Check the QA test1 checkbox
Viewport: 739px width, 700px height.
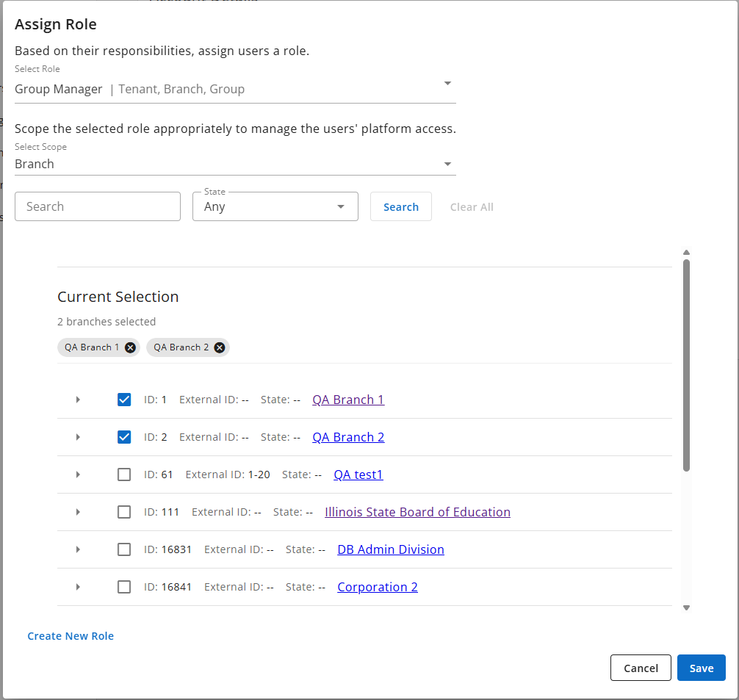pos(124,475)
